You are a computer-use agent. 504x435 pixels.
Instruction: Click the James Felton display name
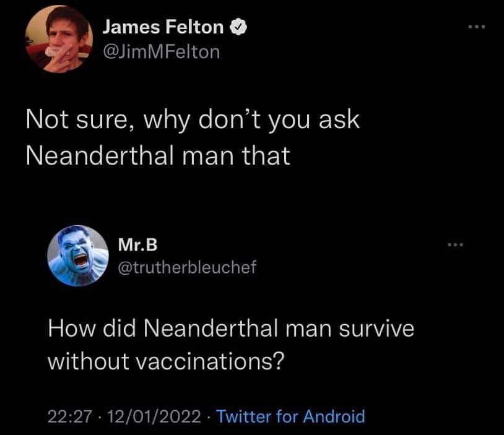pyautogui.click(x=163, y=26)
